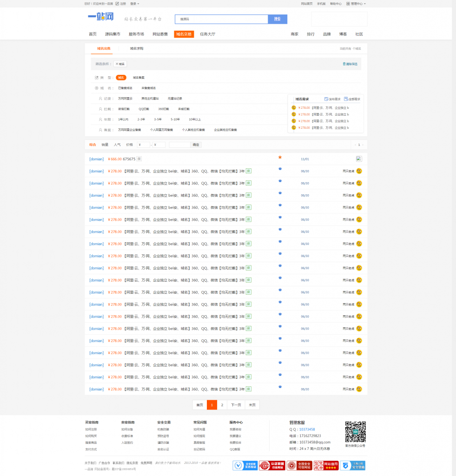Click the previous page arrow in the sort bar

tap(355, 145)
